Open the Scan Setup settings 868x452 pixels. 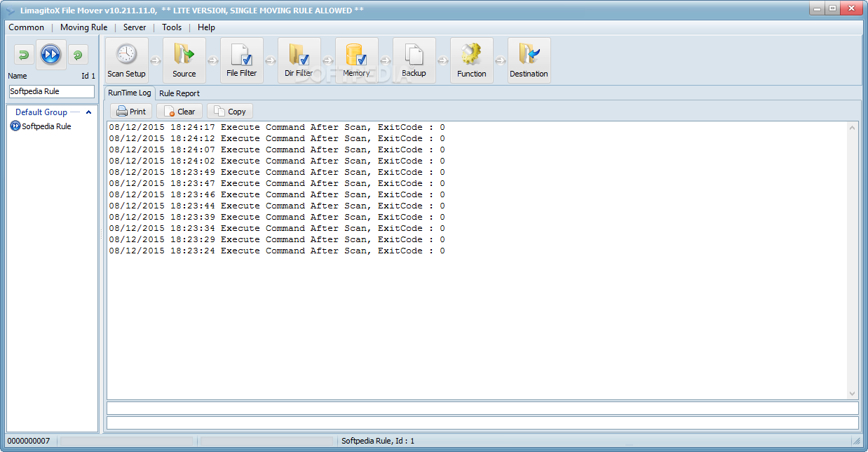[127, 60]
